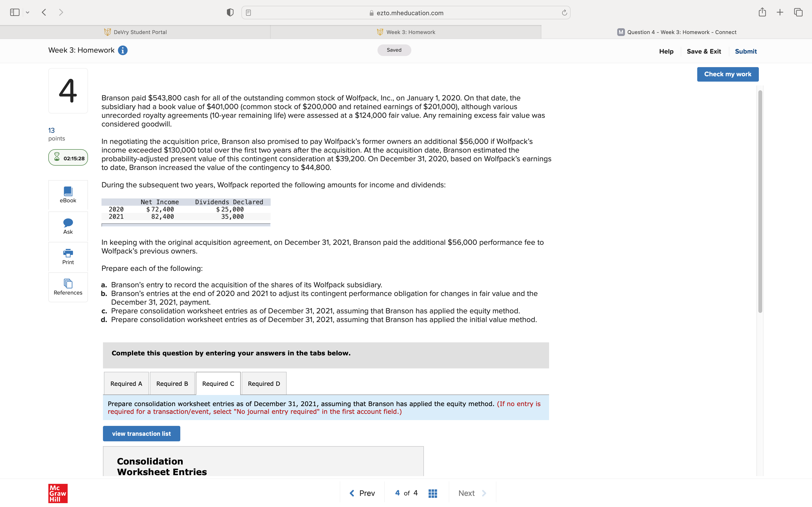Click the Ask icon
Image resolution: width=812 pixels, height=507 pixels.
pyautogui.click(x=68, y=226)
